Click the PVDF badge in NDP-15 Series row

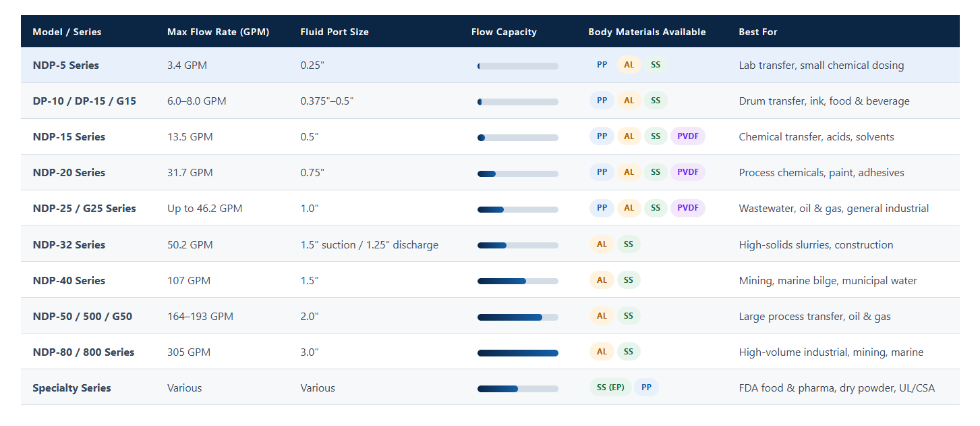point(687,136)
